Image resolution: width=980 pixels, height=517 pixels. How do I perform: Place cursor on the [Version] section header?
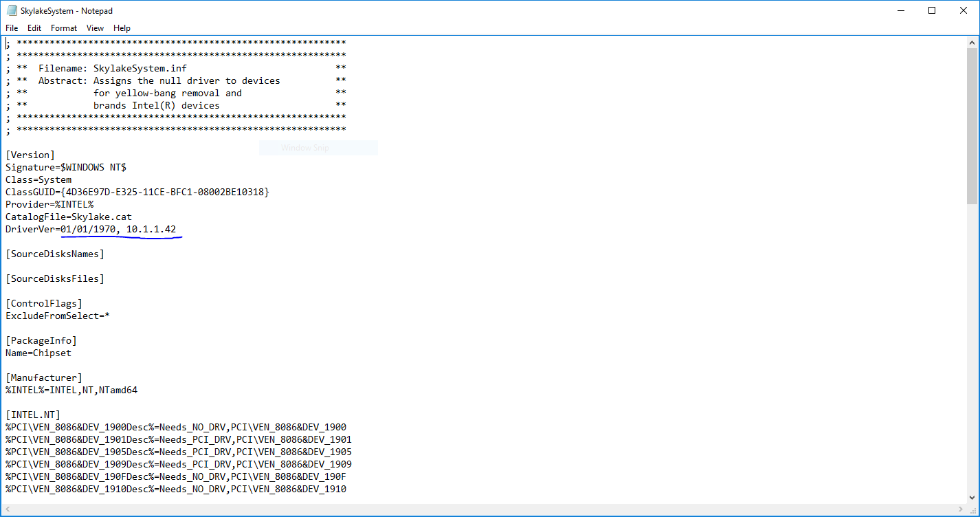[30, 155]
